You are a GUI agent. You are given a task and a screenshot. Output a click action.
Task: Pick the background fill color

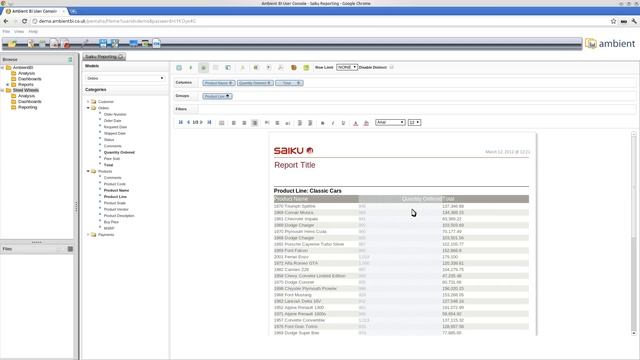coord(366,123)
